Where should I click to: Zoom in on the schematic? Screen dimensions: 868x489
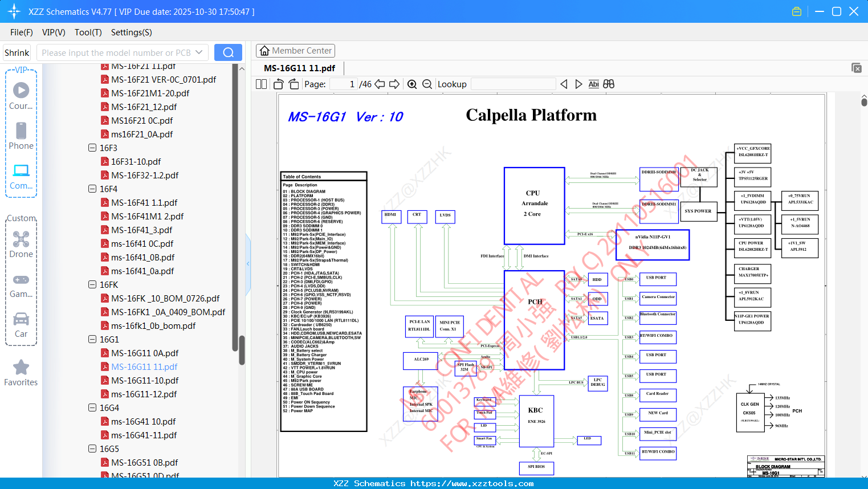click(412, 84)
